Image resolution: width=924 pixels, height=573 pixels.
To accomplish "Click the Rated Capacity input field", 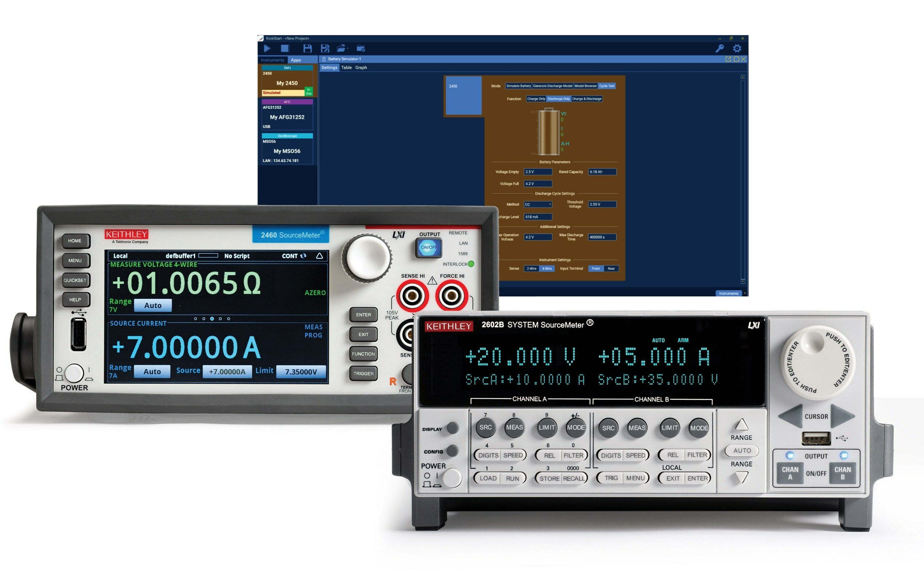I will click(602, 172).
